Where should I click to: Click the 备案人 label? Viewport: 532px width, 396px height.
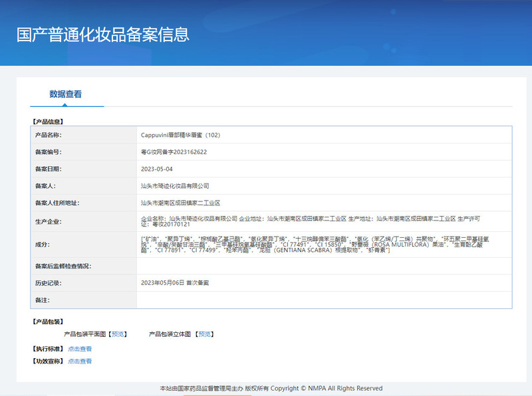(45, 186)
